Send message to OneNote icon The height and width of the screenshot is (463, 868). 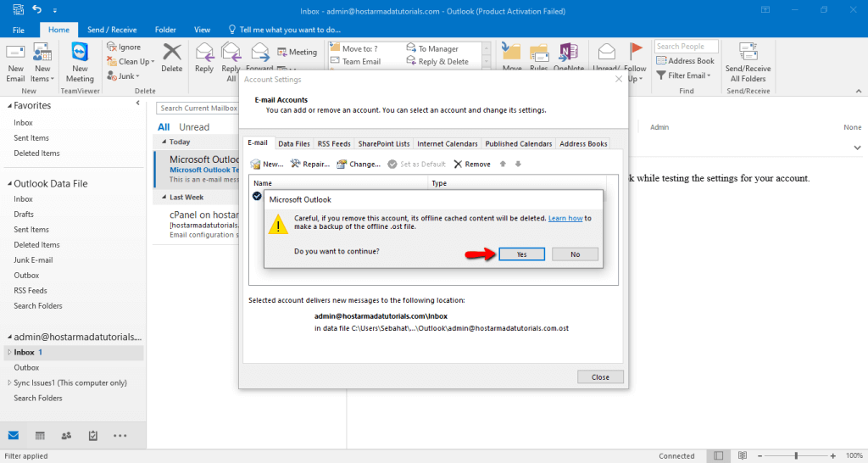click(569, 53)
